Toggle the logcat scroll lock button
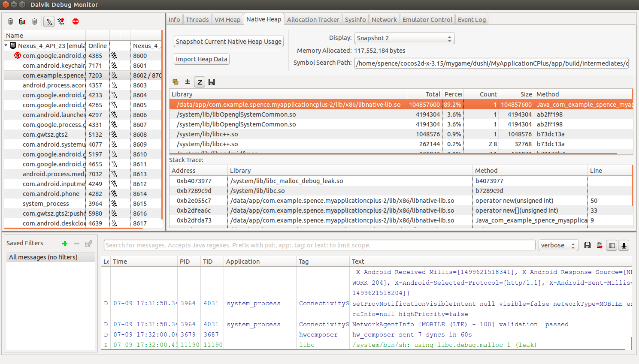 coord(624,245)
